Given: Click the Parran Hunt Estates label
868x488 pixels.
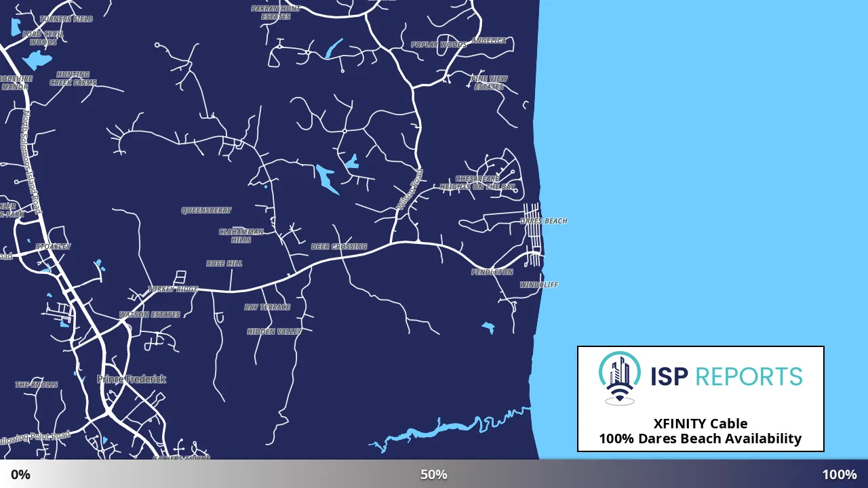Looking at the screenshot, I should tap(275, 12).
